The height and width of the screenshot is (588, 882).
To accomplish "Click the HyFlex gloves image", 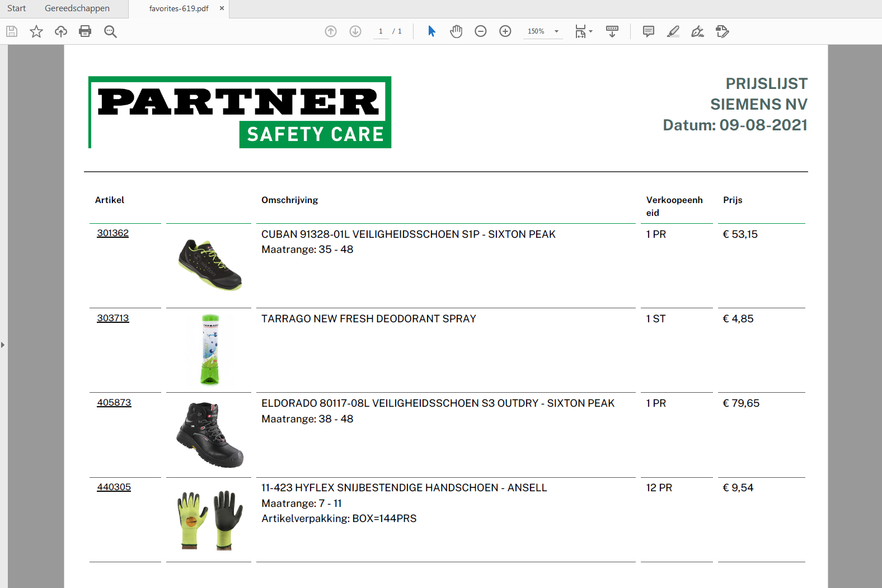I will click(210, 520).
